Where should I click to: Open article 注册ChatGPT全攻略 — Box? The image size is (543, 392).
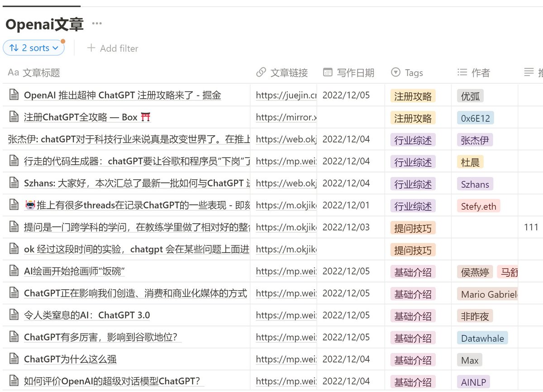pos(87,117)
